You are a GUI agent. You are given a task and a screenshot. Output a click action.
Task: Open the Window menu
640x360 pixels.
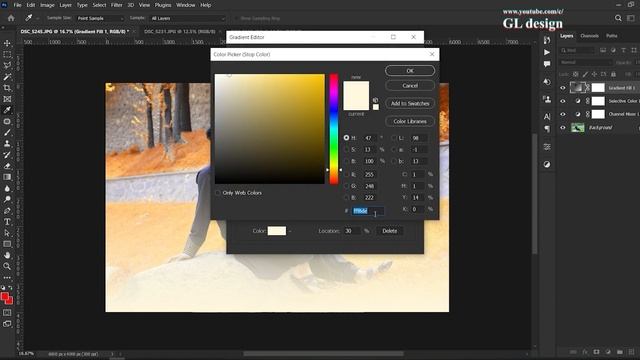point(185,5)
